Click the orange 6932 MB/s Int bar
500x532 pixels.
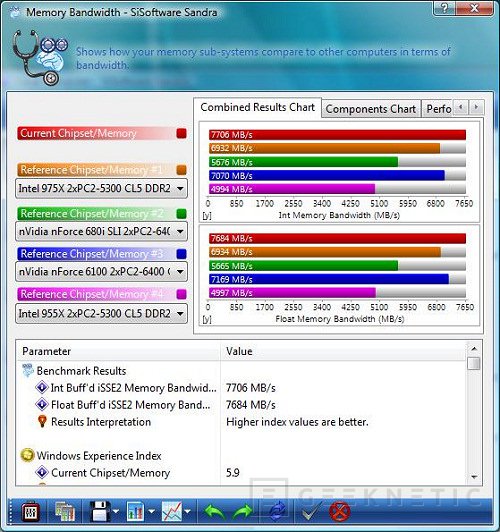pyautogui.click(x=324, y=148)
